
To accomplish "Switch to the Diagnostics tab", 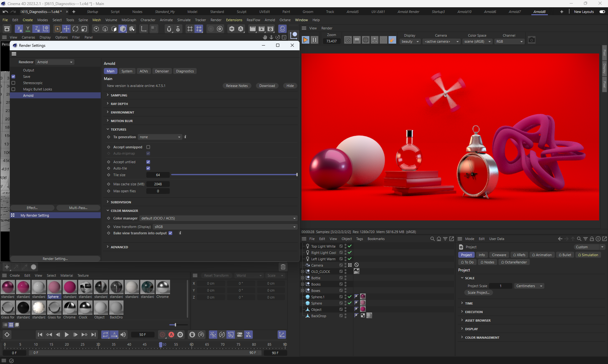I will [x=185, y=71].
